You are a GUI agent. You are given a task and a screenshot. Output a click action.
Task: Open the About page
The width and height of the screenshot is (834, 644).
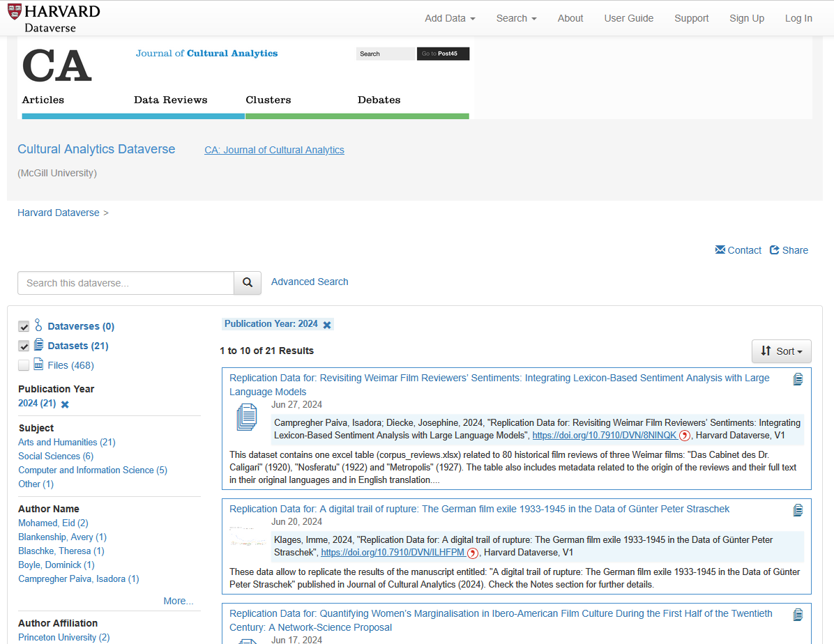click(x=570, y=18)
